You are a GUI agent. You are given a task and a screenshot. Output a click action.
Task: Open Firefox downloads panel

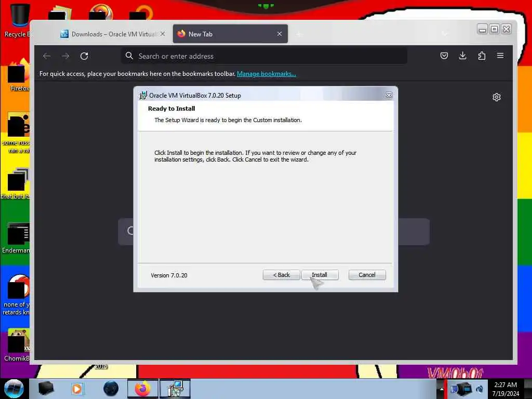tap(462, 56)
